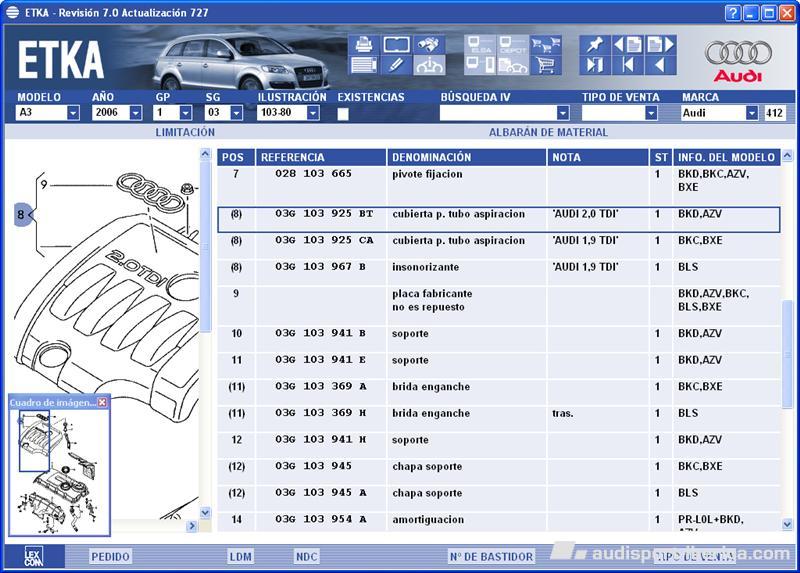Screen dimensions: 800x573
Task: Click the ST column header
Action: [x=661, y=157]
